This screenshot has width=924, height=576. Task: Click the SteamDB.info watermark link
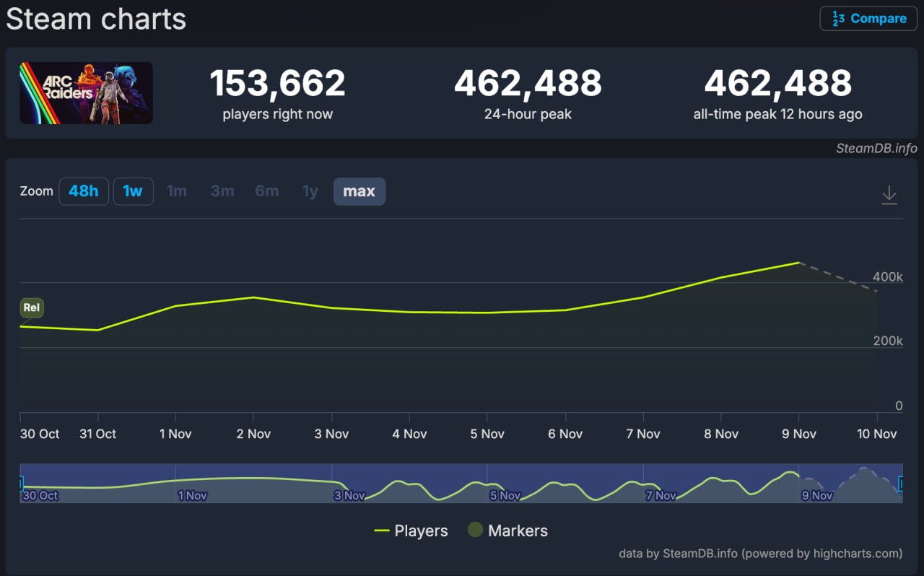click(x=876, y=149)
